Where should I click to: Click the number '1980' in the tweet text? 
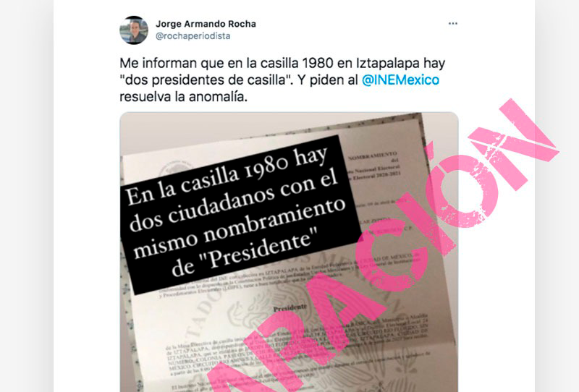click(x=318, y=64)
